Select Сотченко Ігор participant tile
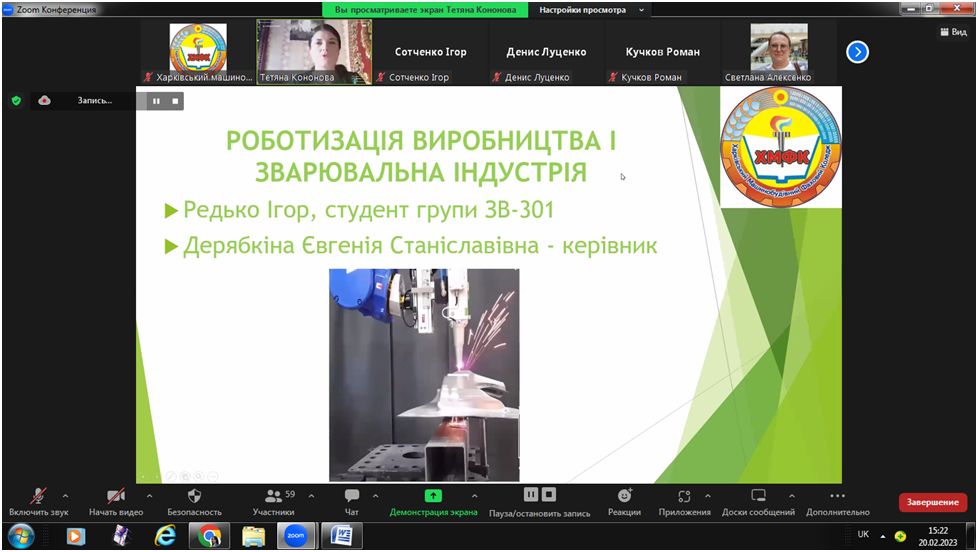 coord(430,52)
